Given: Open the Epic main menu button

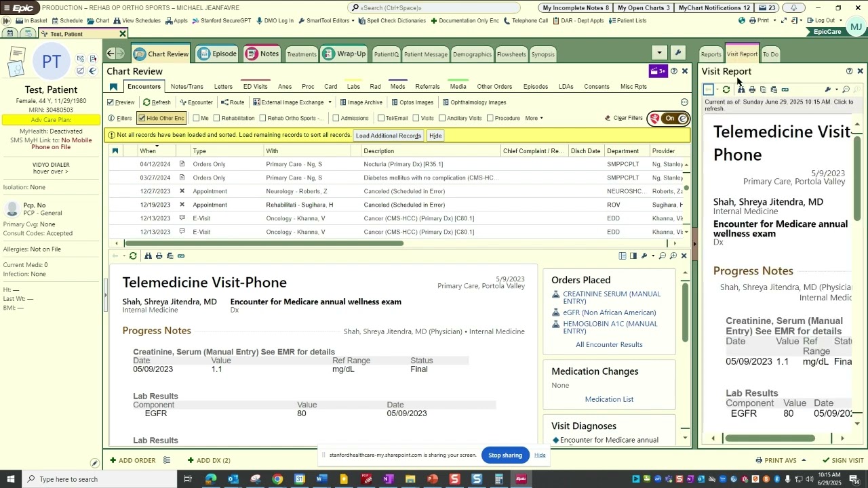Looking at the screenshot, I should [19, 8].
